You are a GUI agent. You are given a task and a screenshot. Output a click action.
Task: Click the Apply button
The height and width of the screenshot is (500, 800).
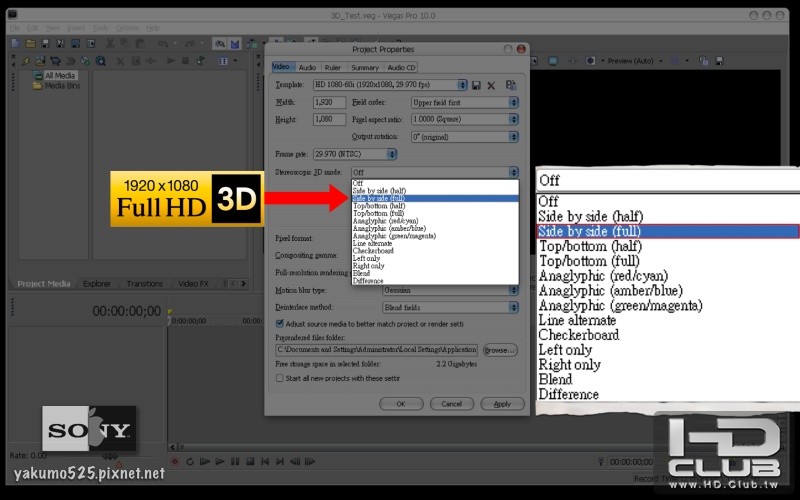502,404
